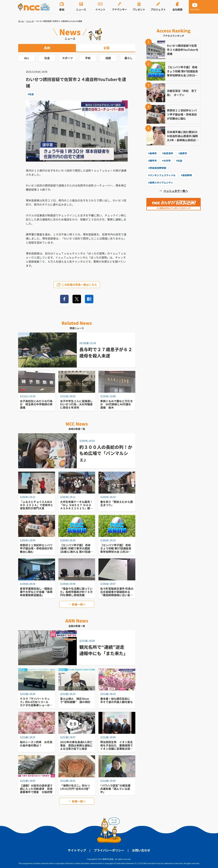This screenshot has height=868, width=218.
Task: Open the 磯子警察署 related news thumbnail
Action: 36,382
